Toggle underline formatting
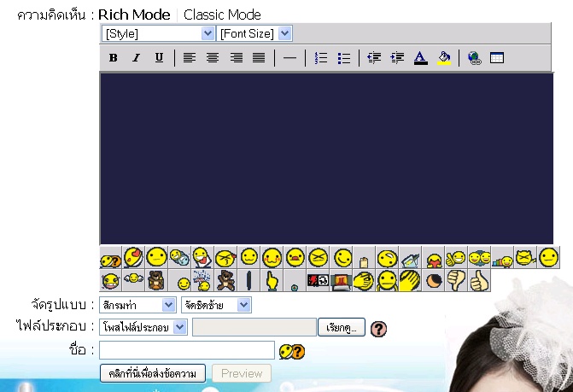Image resolution: width=573 pixels, height=392 pixels. coord(159,58)
